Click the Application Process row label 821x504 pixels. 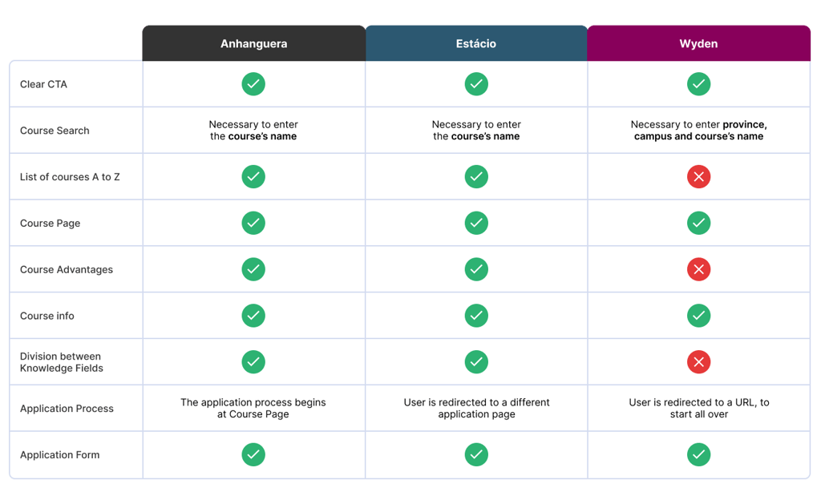tap(67, 409)
